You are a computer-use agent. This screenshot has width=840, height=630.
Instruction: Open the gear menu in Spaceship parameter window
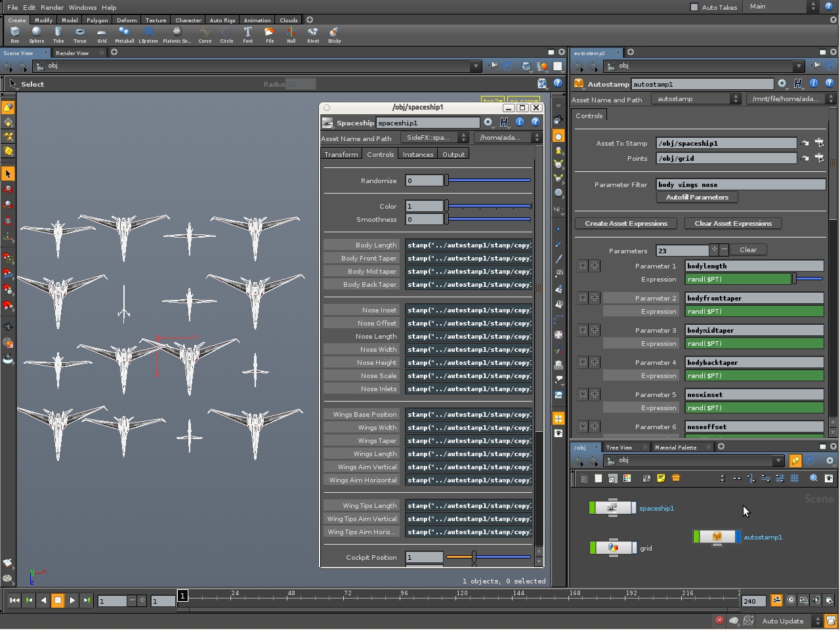[x=488, y=122]
